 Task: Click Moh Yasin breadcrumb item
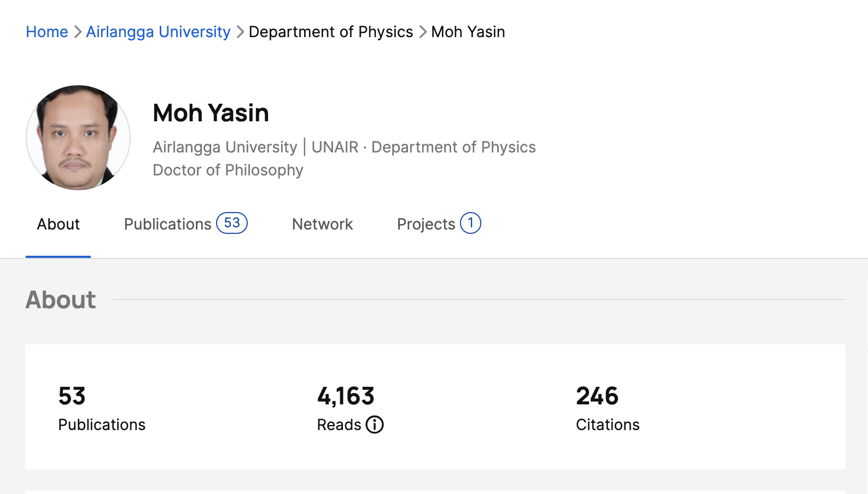click(468, 32)
